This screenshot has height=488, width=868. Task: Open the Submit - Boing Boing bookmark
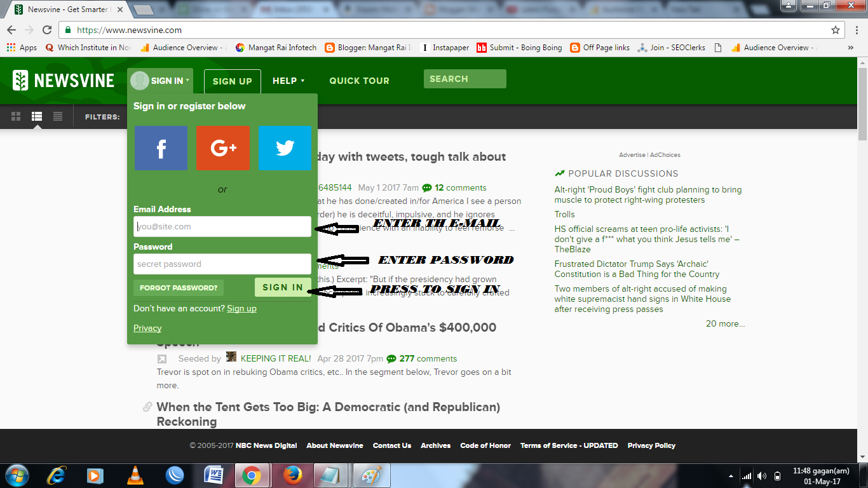(519, 48)
